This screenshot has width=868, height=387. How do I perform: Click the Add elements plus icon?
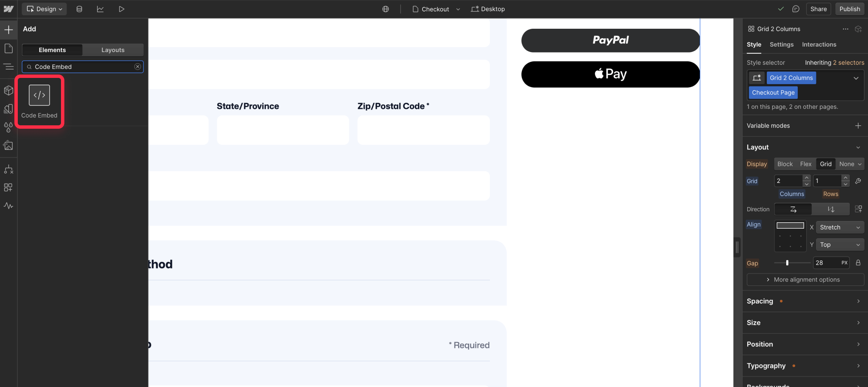pyautogui.click(x=8, y=30)
